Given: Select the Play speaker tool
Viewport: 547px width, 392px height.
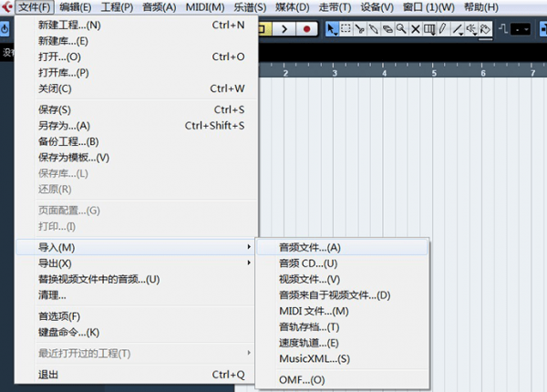Looking at the screenshot, I should pyautogui.click(x=471, y=29).
